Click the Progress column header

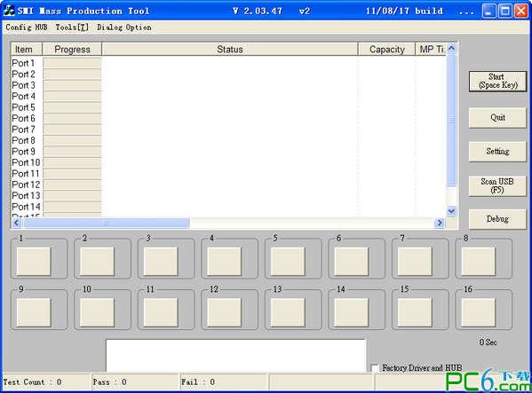point(72,50)
